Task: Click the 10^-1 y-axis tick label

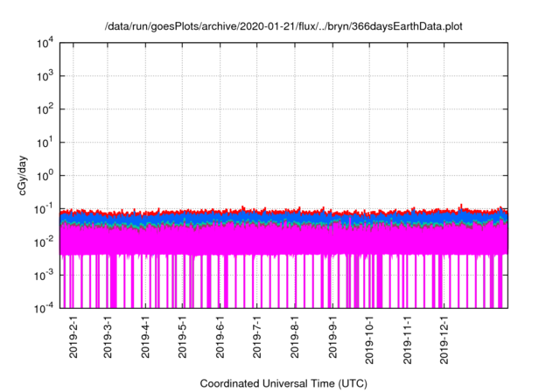Action: [x=45, y=208]
